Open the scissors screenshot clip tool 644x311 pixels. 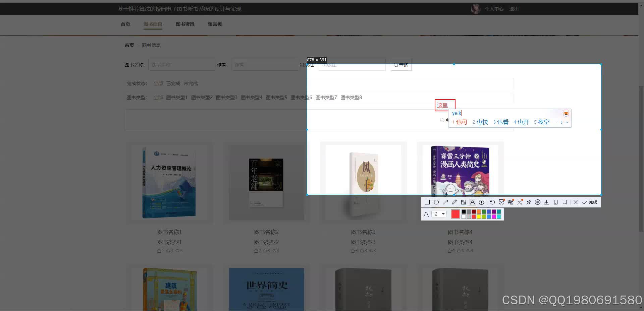pos(501,202)
